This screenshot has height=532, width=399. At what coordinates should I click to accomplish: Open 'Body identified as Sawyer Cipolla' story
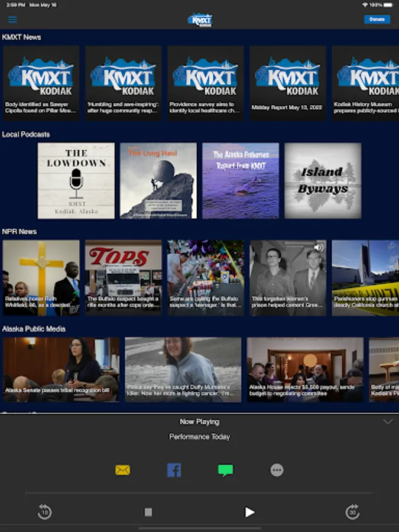(x=41, y=83)
